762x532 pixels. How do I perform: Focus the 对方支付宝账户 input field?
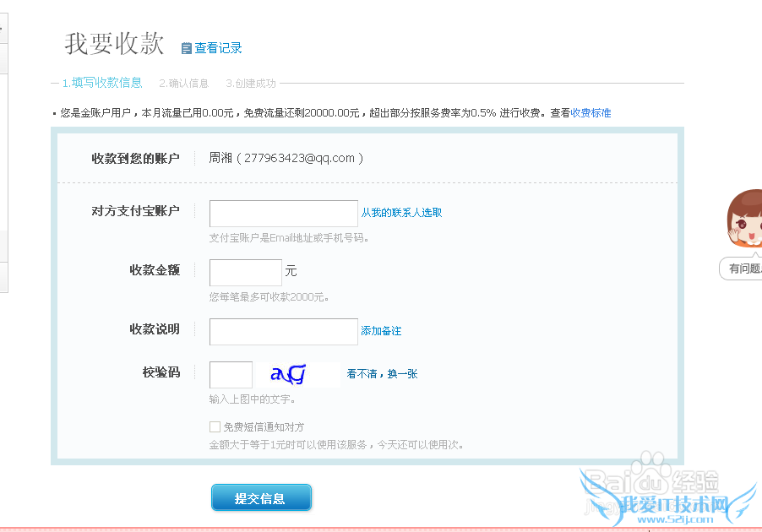(284, 214)
